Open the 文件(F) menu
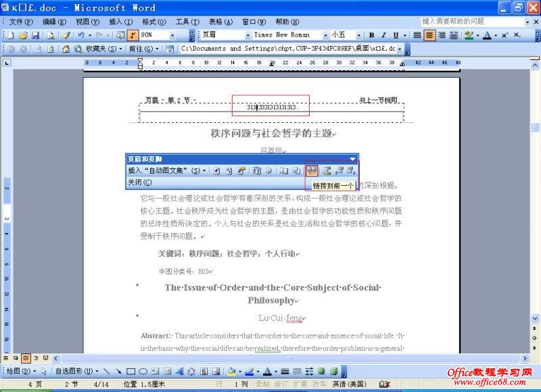 click(x=21, y=22)
